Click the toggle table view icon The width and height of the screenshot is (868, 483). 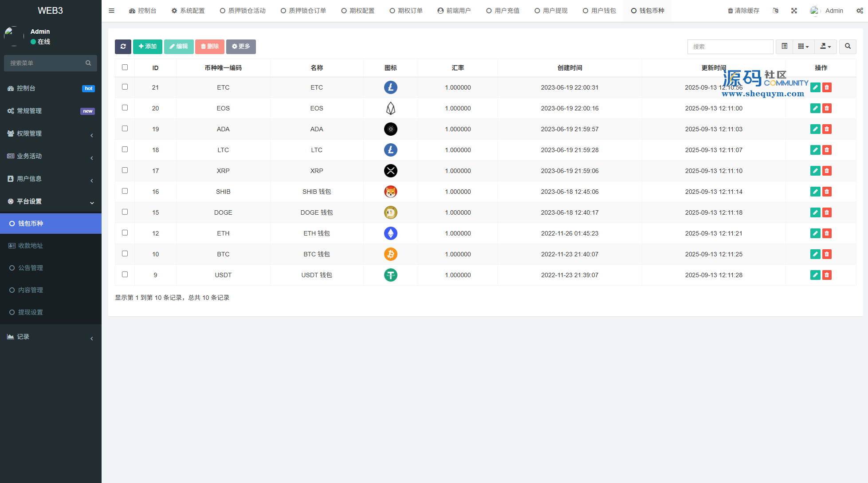[784, 47]
